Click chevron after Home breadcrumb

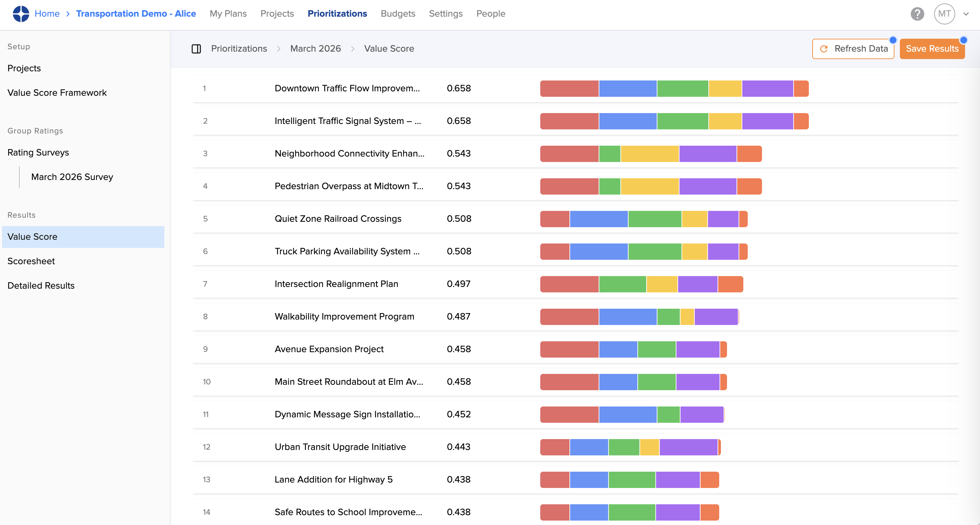(68, 14)
